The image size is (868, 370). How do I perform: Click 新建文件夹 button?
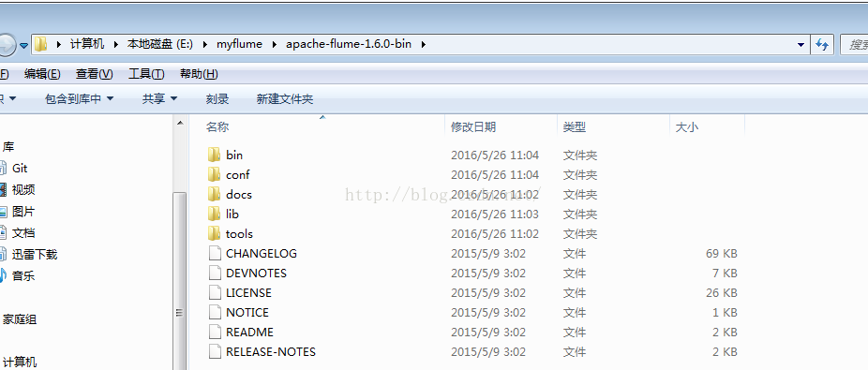click(285, 99)
